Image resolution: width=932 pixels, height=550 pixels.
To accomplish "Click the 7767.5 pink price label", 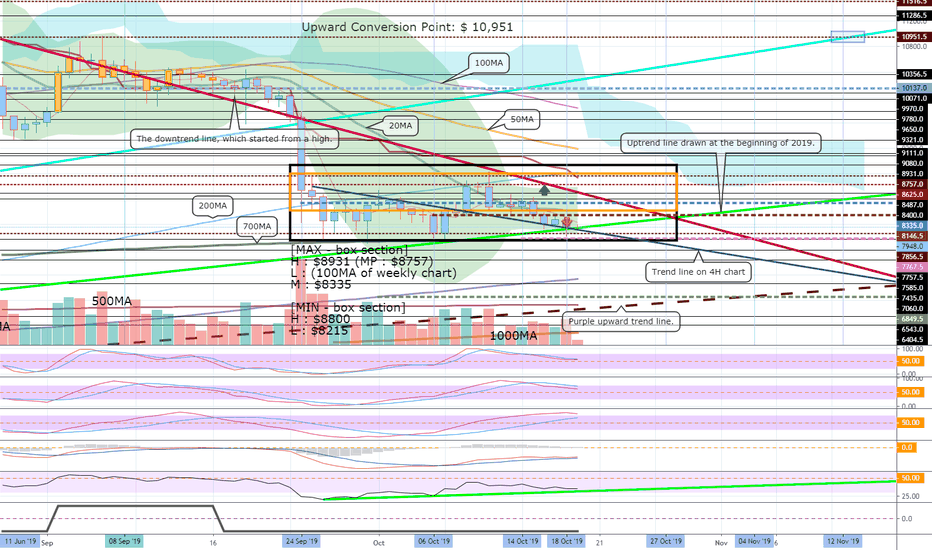I will click(912, 267).
